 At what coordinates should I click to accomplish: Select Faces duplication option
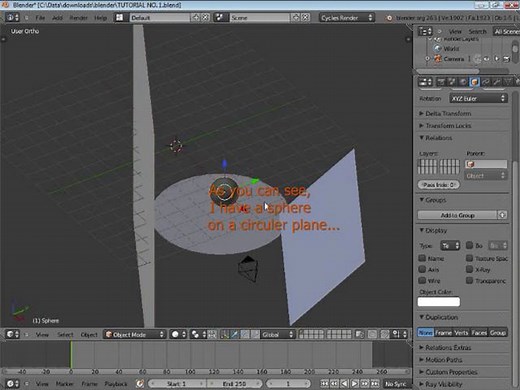point(479,333)
